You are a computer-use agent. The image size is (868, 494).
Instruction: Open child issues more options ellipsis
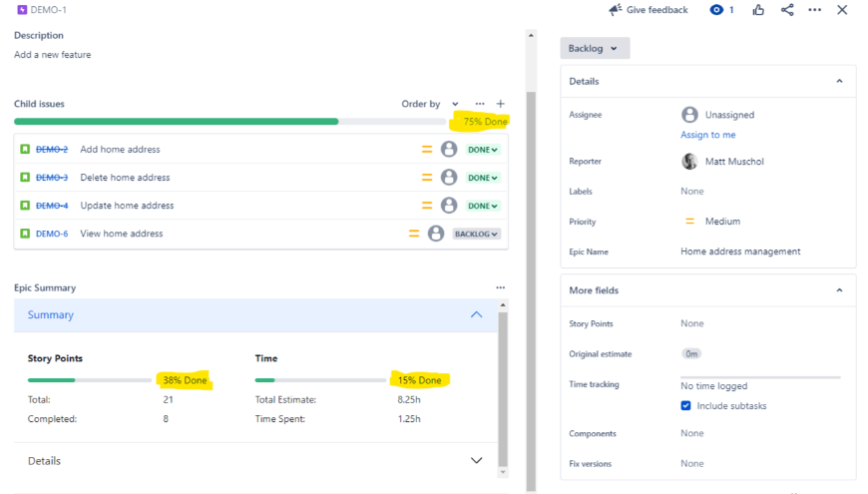pyautogui.click(x=480, y=104)
